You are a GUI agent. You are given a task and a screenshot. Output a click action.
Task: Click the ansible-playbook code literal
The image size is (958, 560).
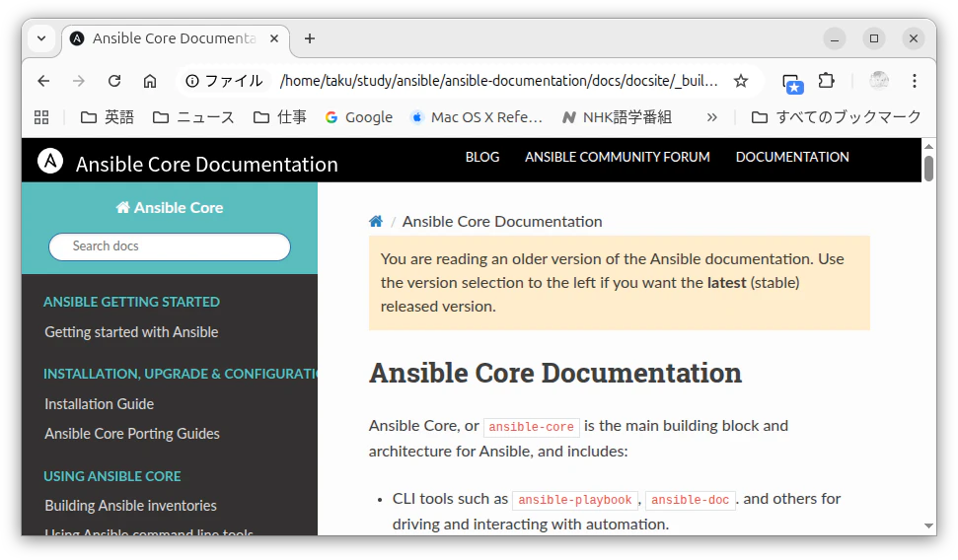click(x=575, y=500)
